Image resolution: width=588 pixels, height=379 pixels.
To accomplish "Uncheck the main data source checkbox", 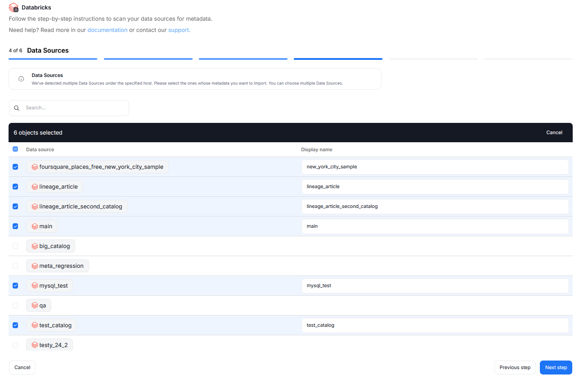I will (x=15, y=226).
